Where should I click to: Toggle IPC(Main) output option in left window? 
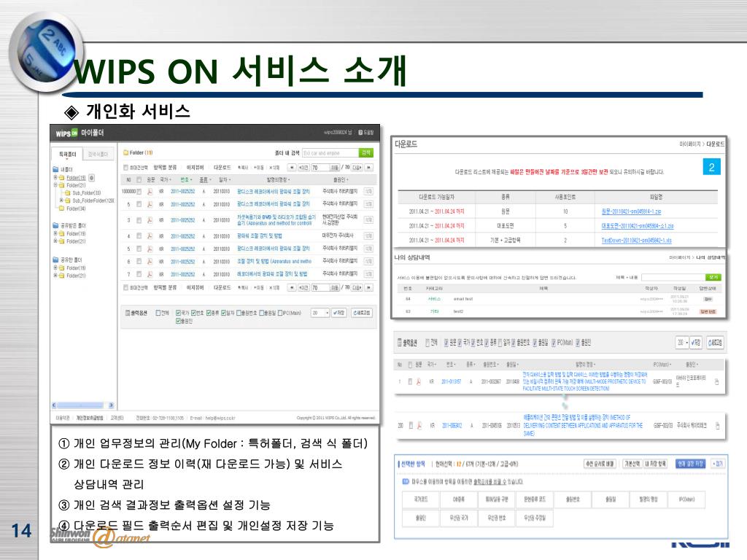click(280, 313)
